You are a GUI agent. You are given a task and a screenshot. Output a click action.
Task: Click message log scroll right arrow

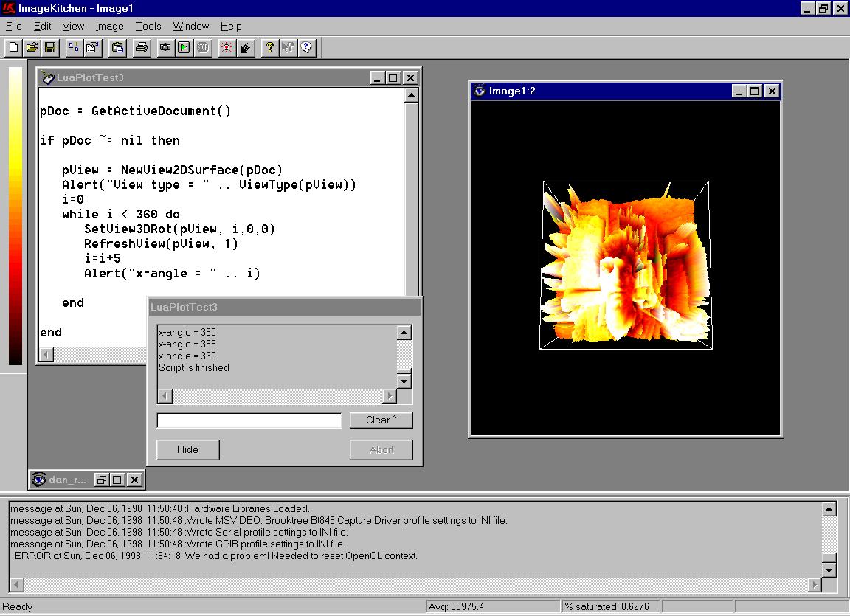click(815, 584)
